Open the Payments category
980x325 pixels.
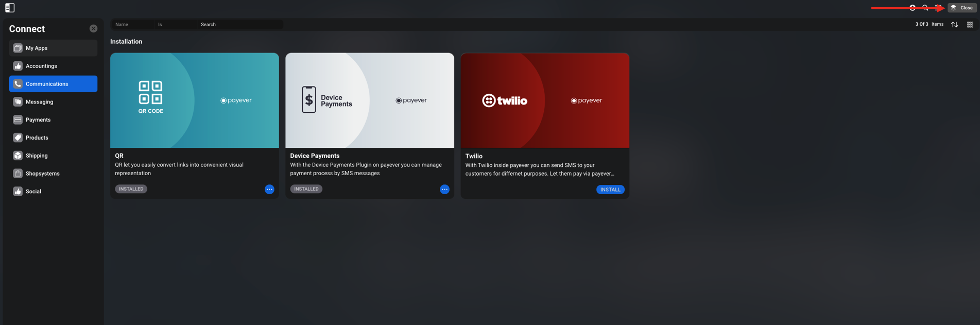(x=53, y=119)
